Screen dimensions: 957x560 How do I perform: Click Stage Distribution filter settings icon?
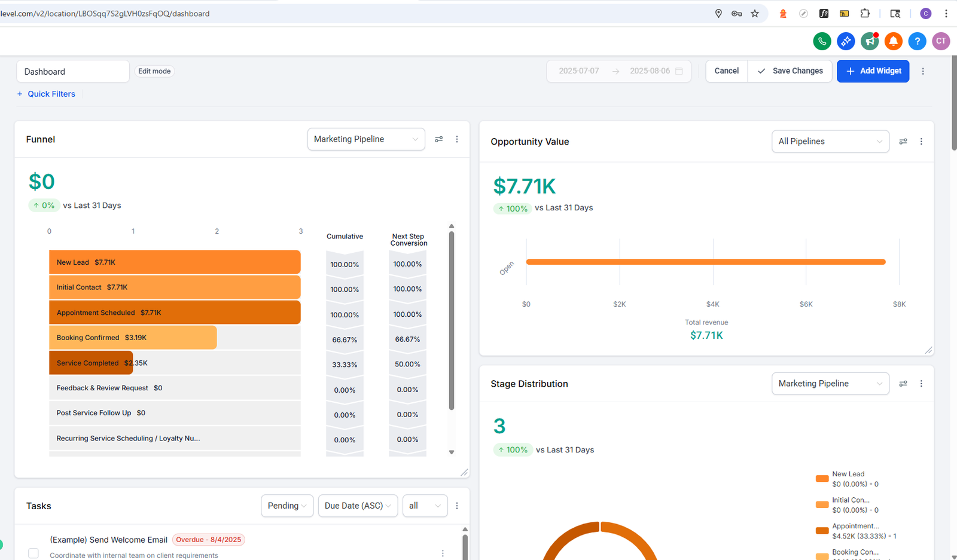tap(903, 384)
